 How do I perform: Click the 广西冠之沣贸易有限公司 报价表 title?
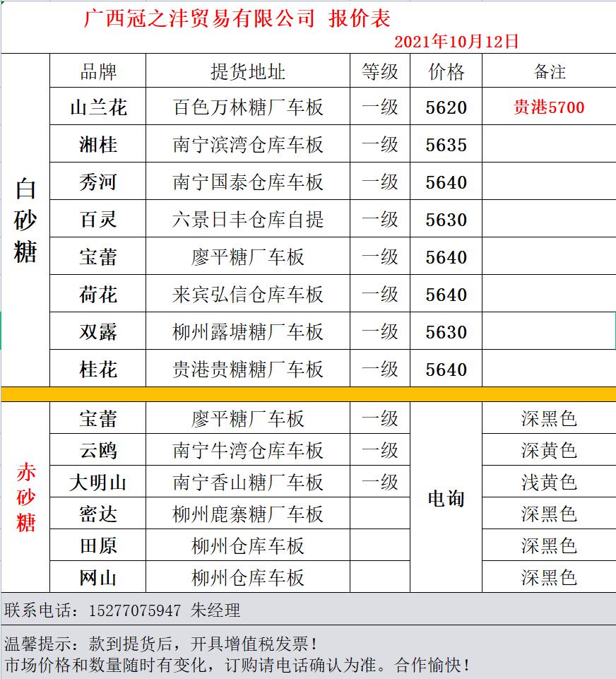click(237, 18)
